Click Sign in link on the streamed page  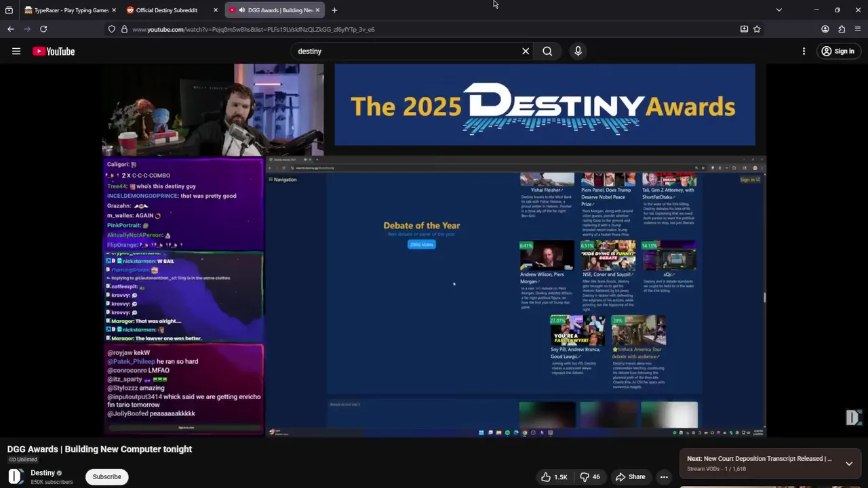click(x=750, y=180)
